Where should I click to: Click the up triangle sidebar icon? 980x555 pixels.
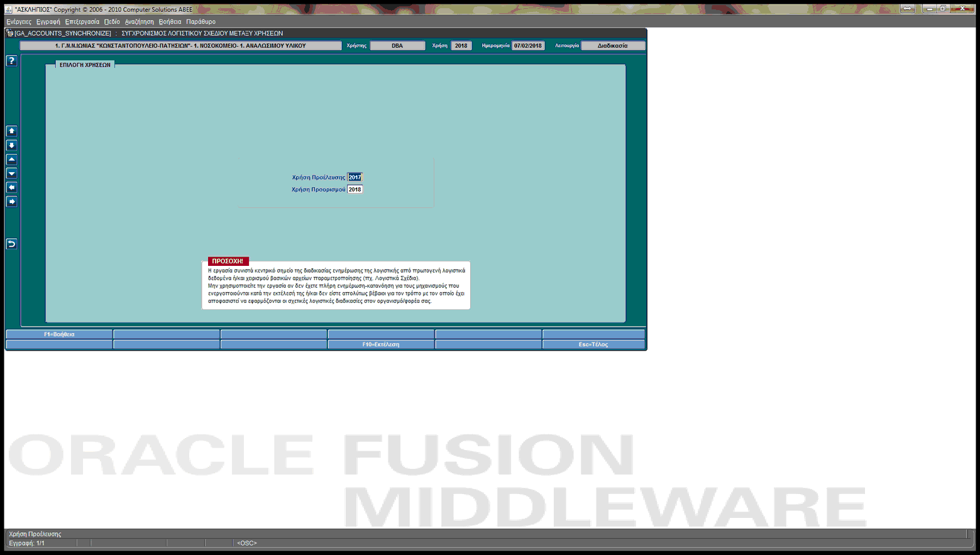coord(11,160)
